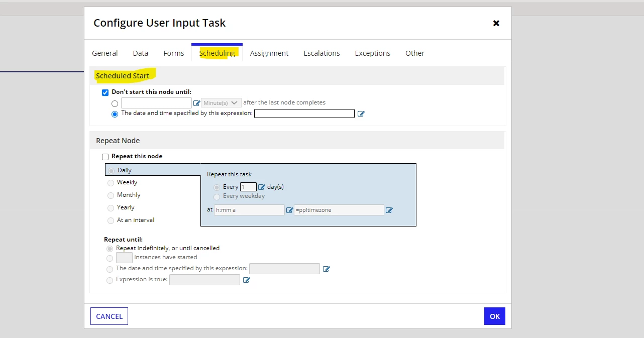Screen dimensions: 644x338
Task: Click the Repeat this task label
Action: click(229, 174)
